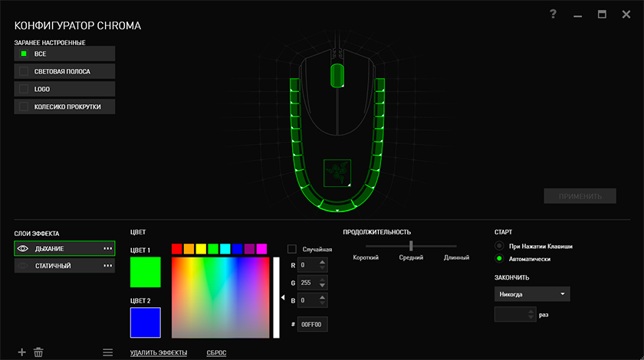Viewport: 644px width, 360px height.
Task: Click the ПРИМЕНИТЬ apply button
Action: click(580, 196)
